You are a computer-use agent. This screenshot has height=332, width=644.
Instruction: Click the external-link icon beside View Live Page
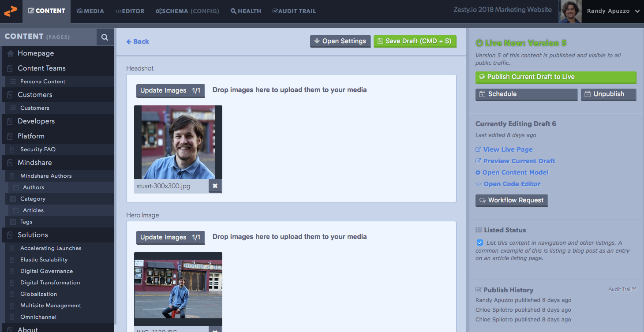tap(478, 149)
